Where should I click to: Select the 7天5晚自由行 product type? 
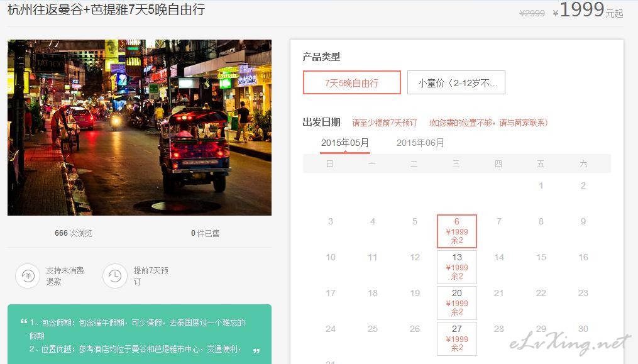click(352, 82)
